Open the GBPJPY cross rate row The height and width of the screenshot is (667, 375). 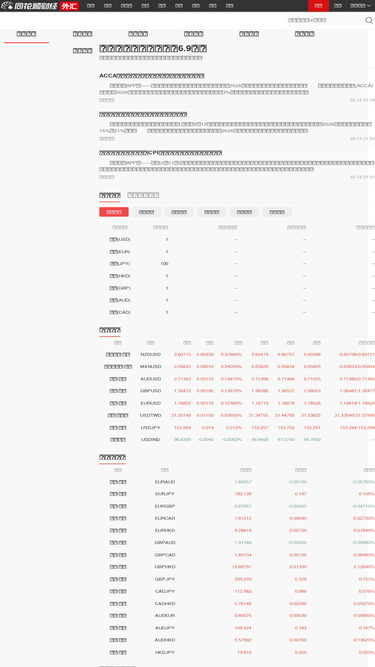coord(237,579)
